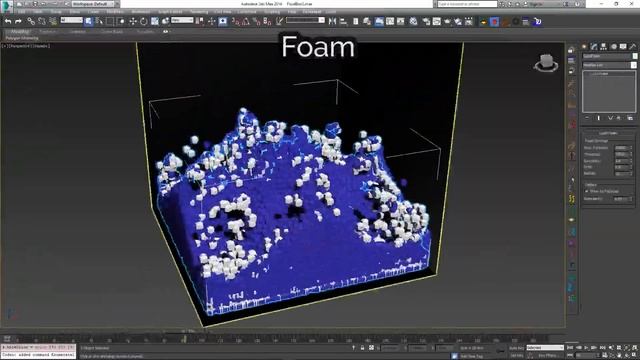
Task: Open the Schematic View icon
Action: pyautogui.click(x=401, y=21)
